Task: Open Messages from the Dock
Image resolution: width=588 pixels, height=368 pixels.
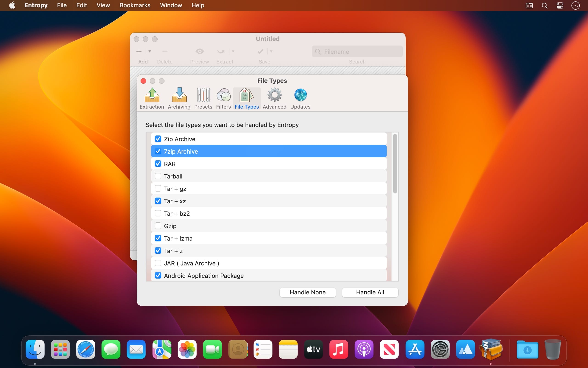Action: (111, 349)
